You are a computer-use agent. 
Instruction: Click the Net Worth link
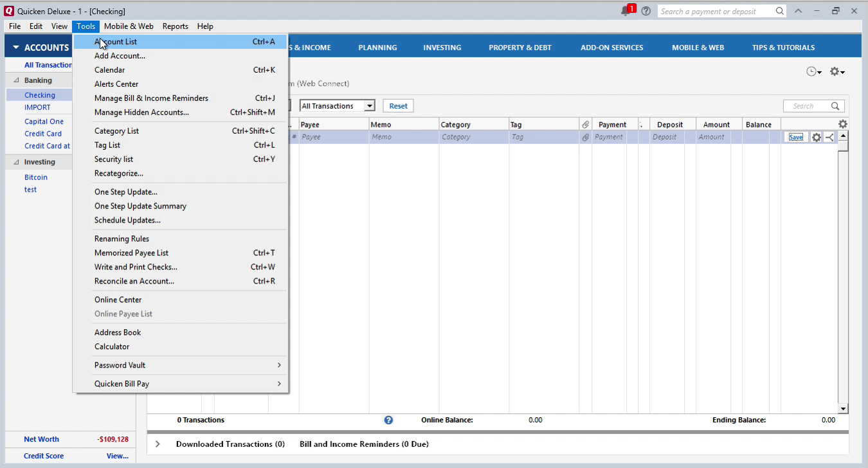pyautogui.click(x=41, y=440)
